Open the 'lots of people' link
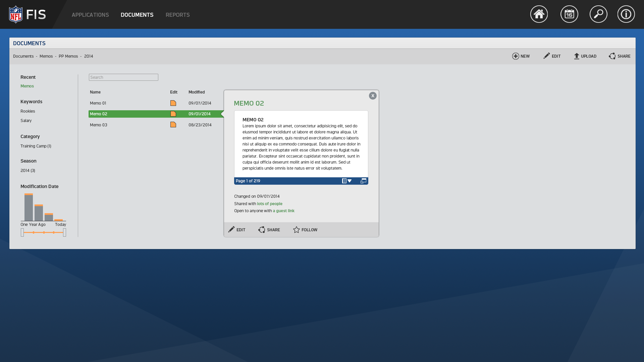The image size is (644, 362). pos(270,204)
